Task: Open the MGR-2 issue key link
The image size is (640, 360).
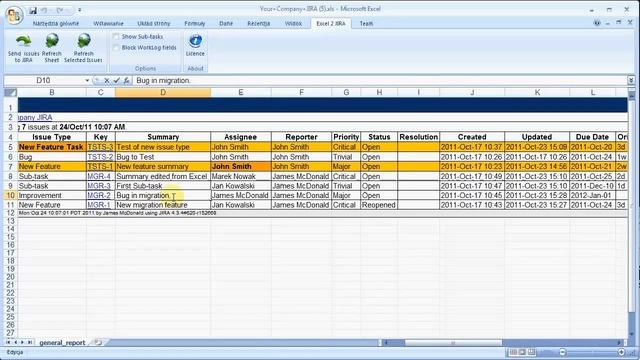Action: [x=99, y=196]
